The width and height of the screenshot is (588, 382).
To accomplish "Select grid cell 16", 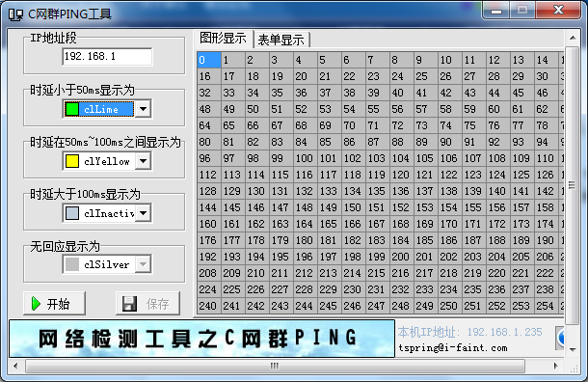I will 209,76.
